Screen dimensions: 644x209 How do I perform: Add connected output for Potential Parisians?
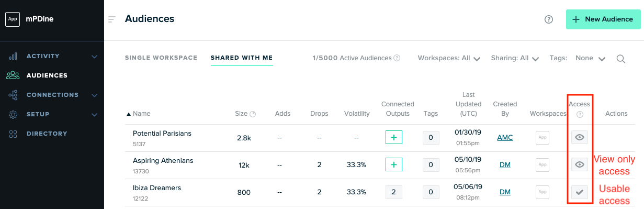(393, 138)
